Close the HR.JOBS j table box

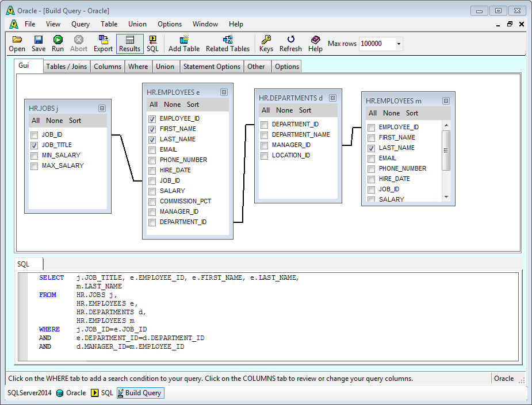tap(102, 109)
